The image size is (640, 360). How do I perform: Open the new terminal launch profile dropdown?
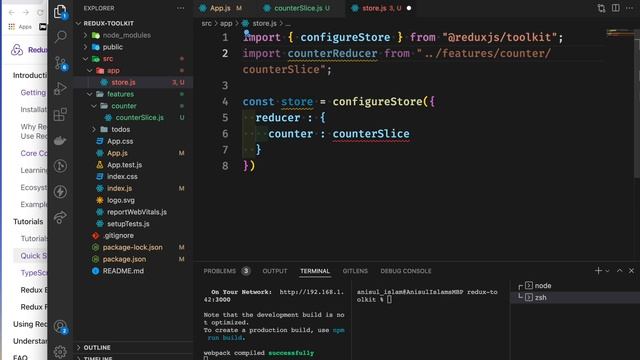pos(607,271)
